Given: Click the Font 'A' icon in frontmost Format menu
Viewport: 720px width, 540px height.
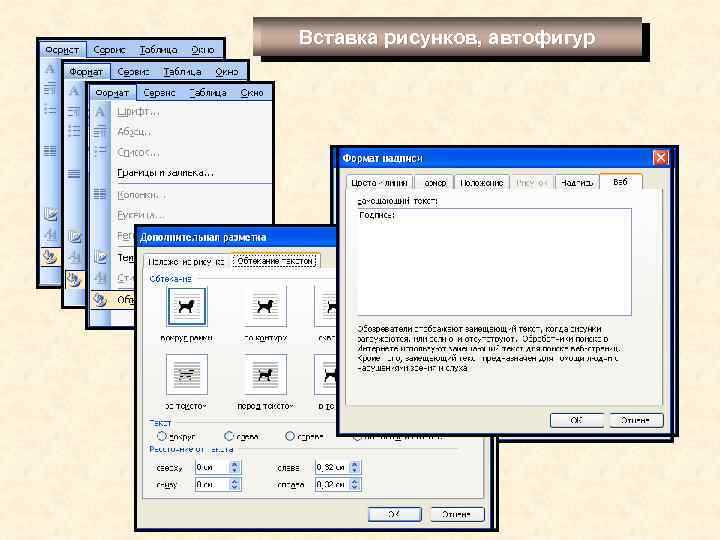Looking at the screenshot, I should coord(100,112).
